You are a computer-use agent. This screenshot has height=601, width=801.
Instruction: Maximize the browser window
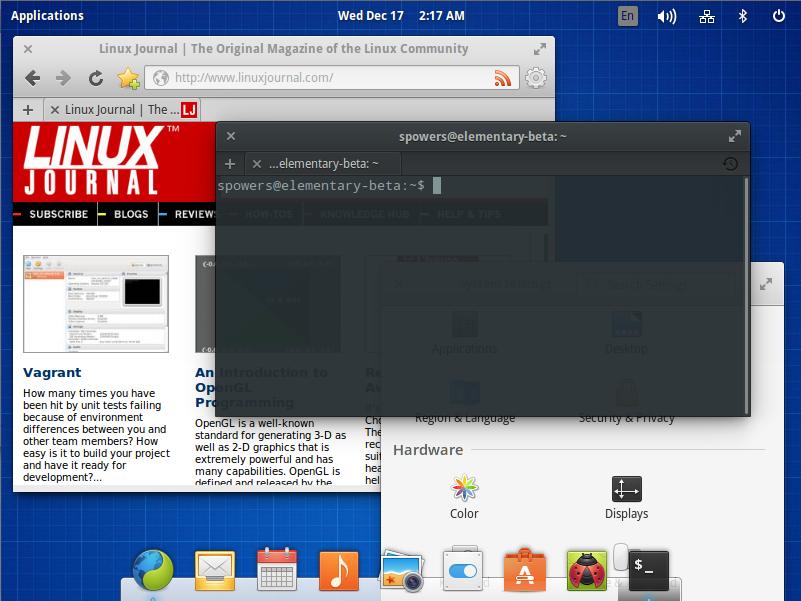click(x=539, y=49)
